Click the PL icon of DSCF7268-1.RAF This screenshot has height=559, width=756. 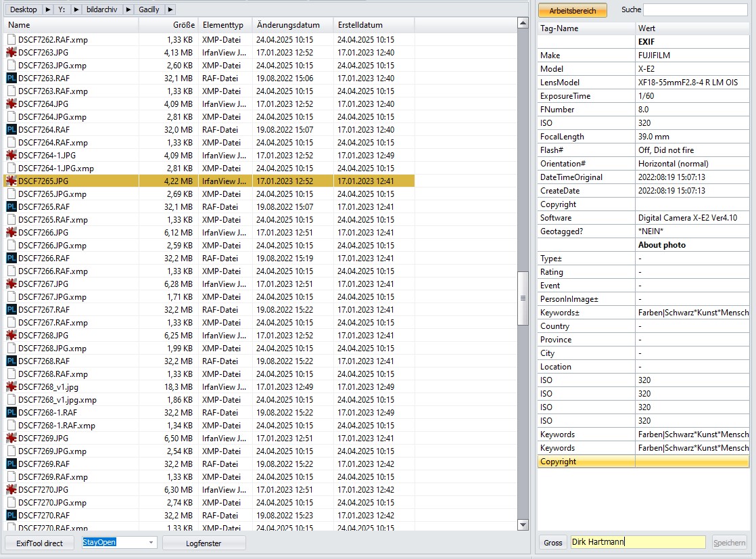[11, 412]
